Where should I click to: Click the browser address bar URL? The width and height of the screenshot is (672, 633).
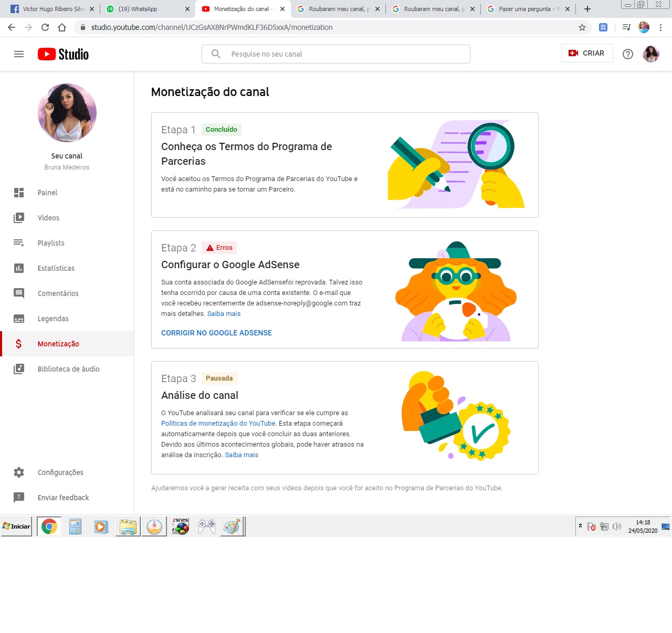coord(212,27)
